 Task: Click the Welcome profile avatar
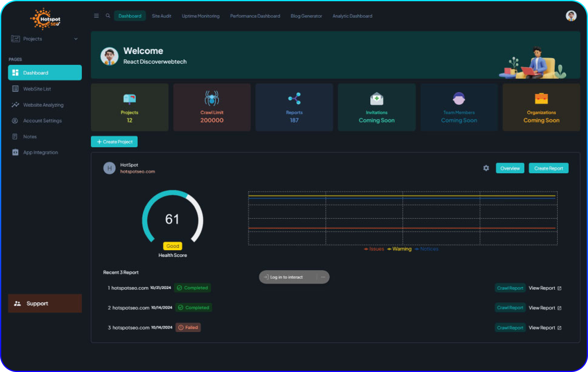click(x=109, y=56)
